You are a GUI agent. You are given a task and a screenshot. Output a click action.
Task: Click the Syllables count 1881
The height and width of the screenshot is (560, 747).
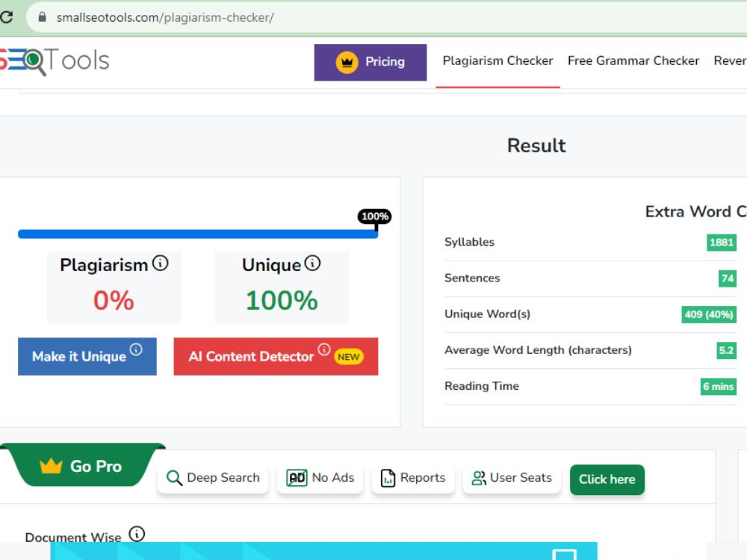[x=722, y=243]
